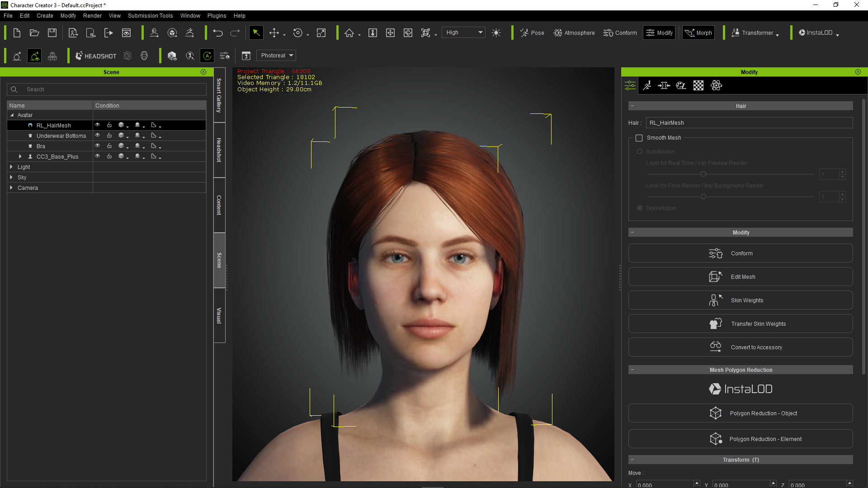Open the High quality dropdown
Screen dimensions: 868x488
(x=463, y=33)
